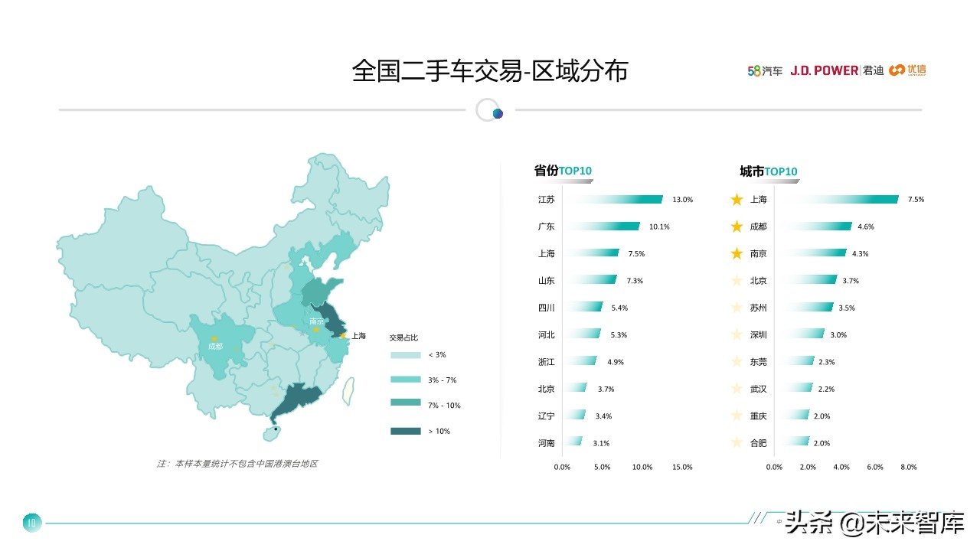Click the page number badge showing 10
Screen dimensions: 980x551
31,523
